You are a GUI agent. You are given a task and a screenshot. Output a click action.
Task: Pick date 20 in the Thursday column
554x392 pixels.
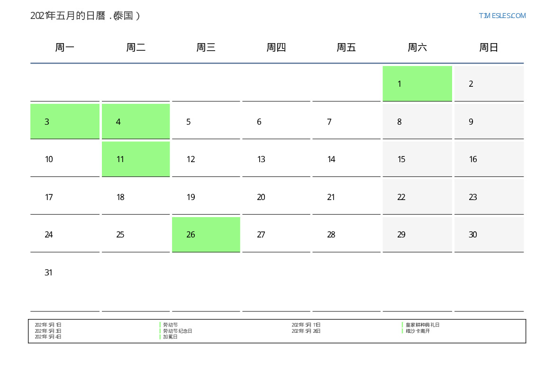click(261, 197)
